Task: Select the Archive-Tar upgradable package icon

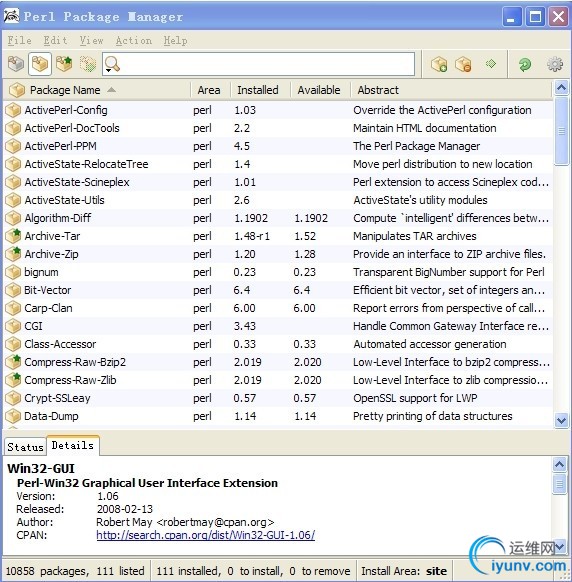Action: [13, 236]
